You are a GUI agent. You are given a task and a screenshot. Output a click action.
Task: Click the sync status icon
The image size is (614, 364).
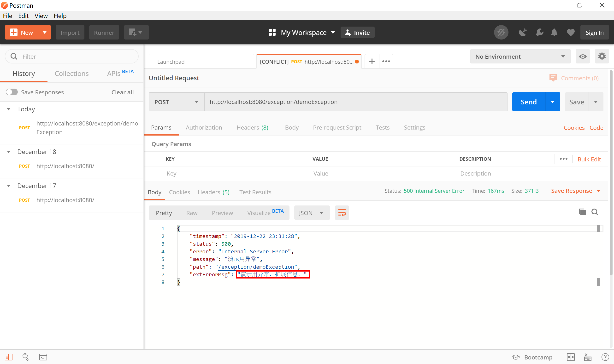coord(501,32)
